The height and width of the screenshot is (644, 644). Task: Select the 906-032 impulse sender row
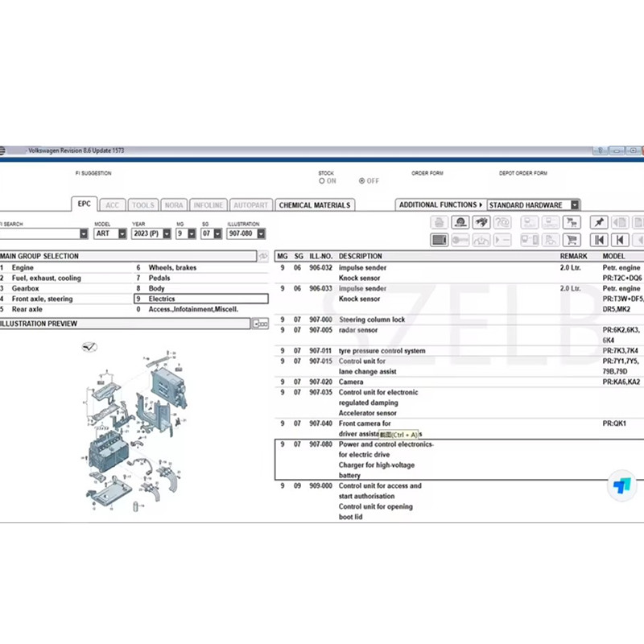459,273
